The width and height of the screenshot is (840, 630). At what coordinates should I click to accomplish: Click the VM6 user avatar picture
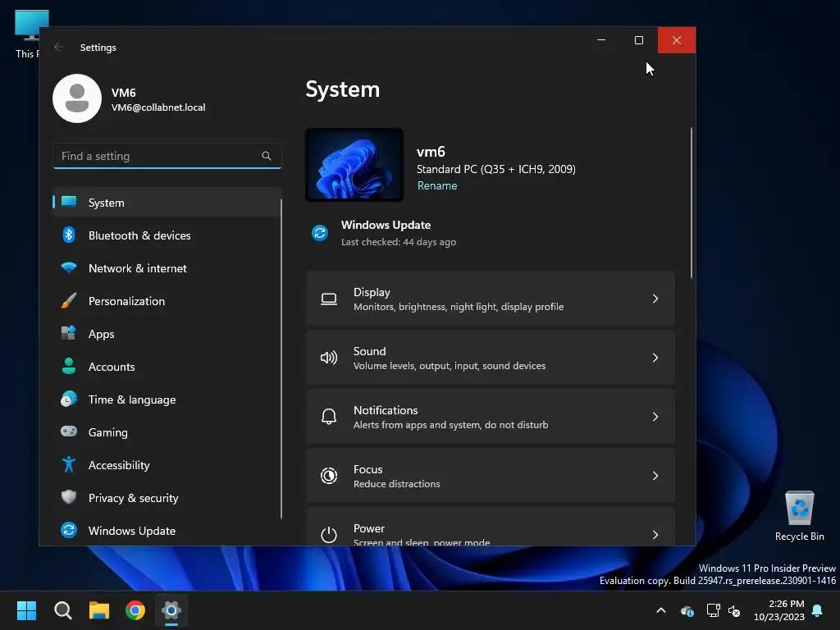tap(77, 98)
